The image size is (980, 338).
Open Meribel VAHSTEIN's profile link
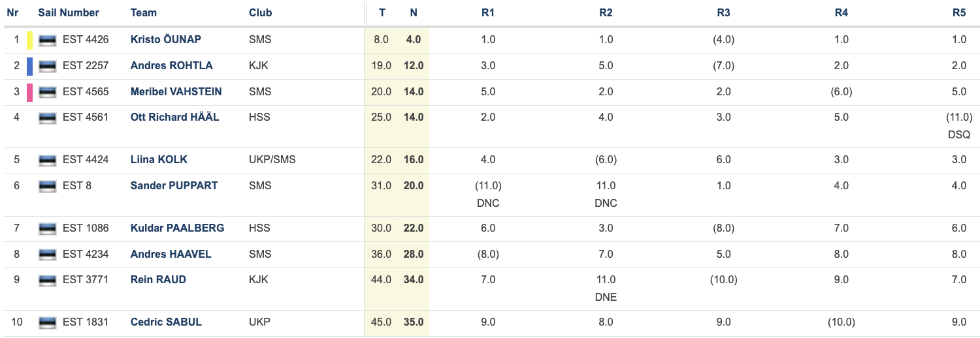pyautogui.click(x=176, y=91)
